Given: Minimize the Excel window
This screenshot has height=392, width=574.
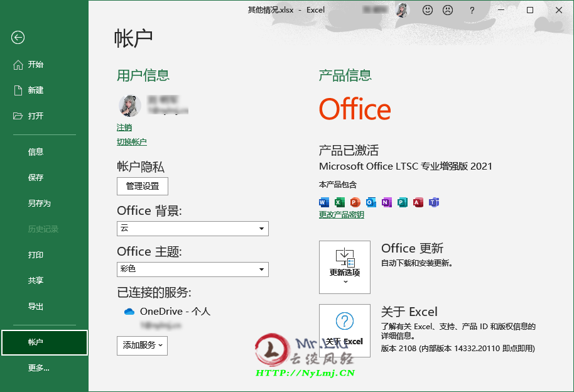Looking at the screenshot, I should point(501,10).
